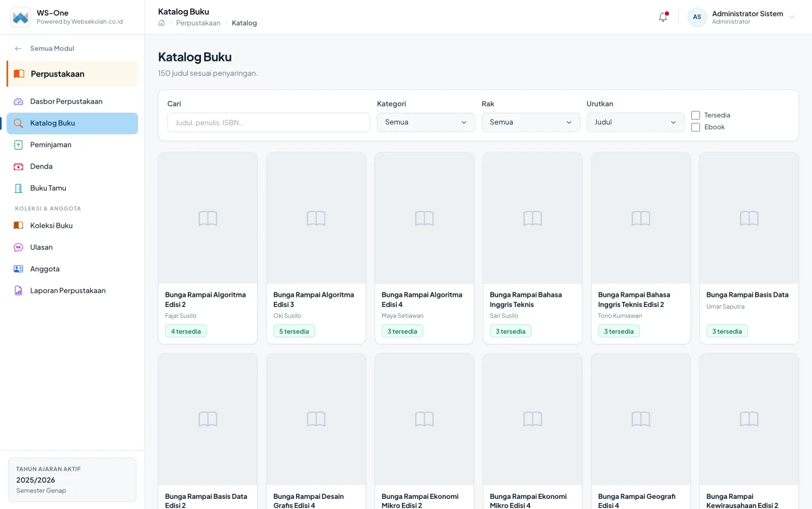
Task: Click the Bunga Rampai Ekonomi Mikro Edisi 4 title
Action: [x=528, y=501]
